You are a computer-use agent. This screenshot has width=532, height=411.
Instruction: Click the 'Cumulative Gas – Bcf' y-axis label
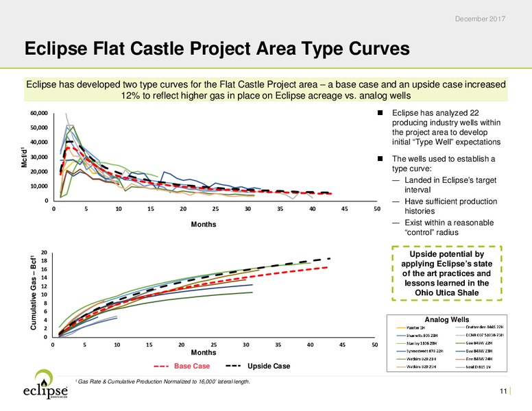[33, 292]
